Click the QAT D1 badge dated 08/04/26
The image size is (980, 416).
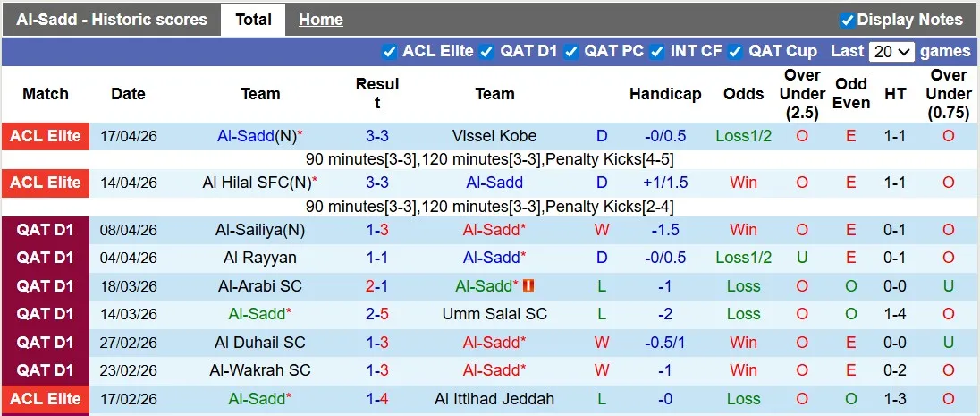46,230
